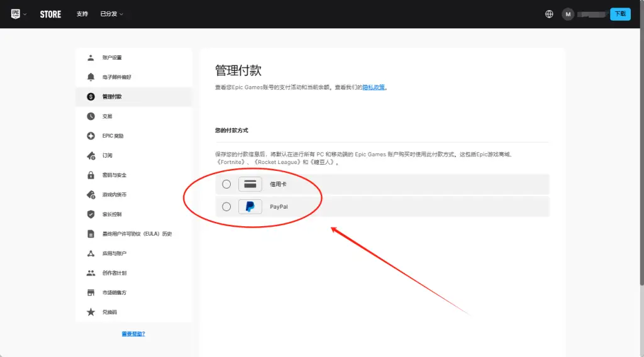Select the 信用卡 radio button

coord(226,184)
